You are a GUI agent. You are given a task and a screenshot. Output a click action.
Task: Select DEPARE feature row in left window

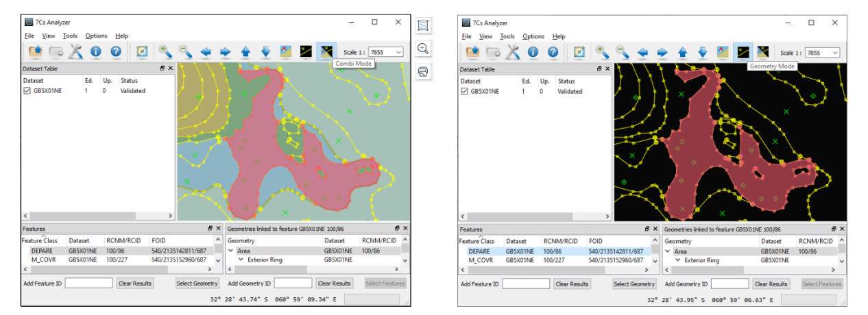point(121,251)
